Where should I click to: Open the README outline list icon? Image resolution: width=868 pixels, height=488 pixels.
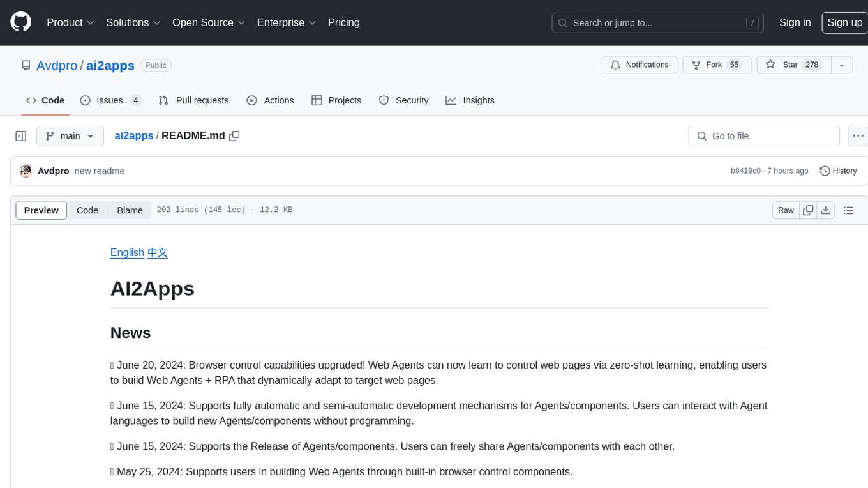tap(848, 210)
